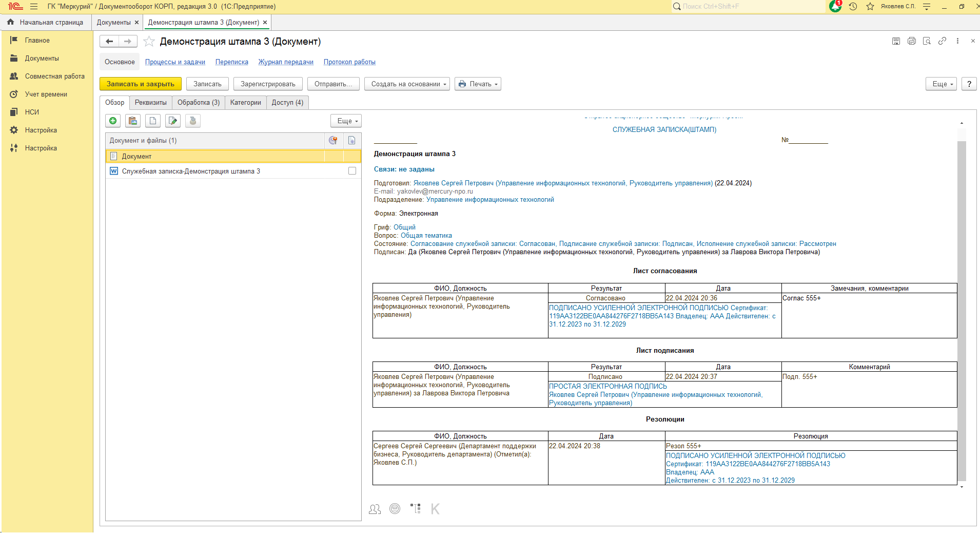Viewport: 980px width, 534px height.
Task: Open the Печать dropdown menu
Action: pos(479,84)
